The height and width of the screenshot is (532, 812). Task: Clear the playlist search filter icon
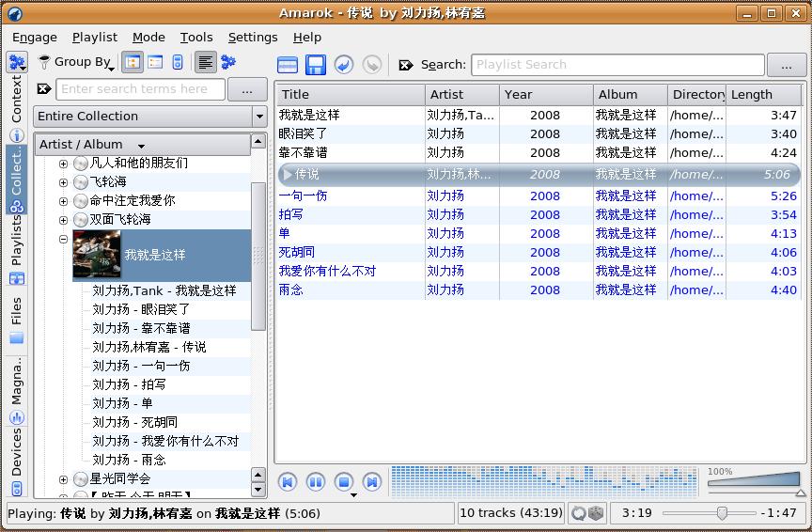coord(405,65)
